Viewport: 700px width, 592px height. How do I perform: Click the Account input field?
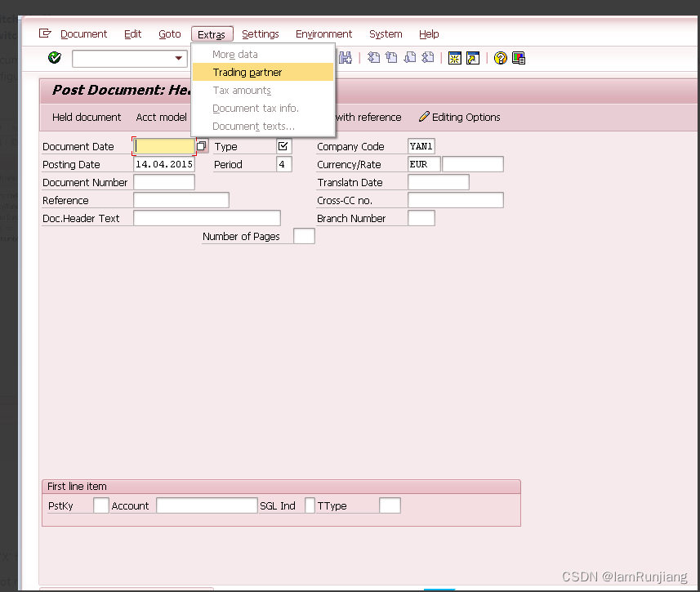pos(207,505)
